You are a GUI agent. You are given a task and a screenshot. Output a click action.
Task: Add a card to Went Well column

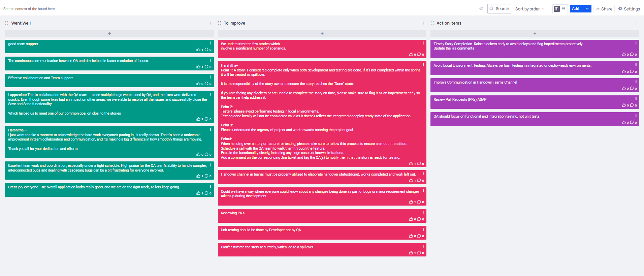(109, 34)
